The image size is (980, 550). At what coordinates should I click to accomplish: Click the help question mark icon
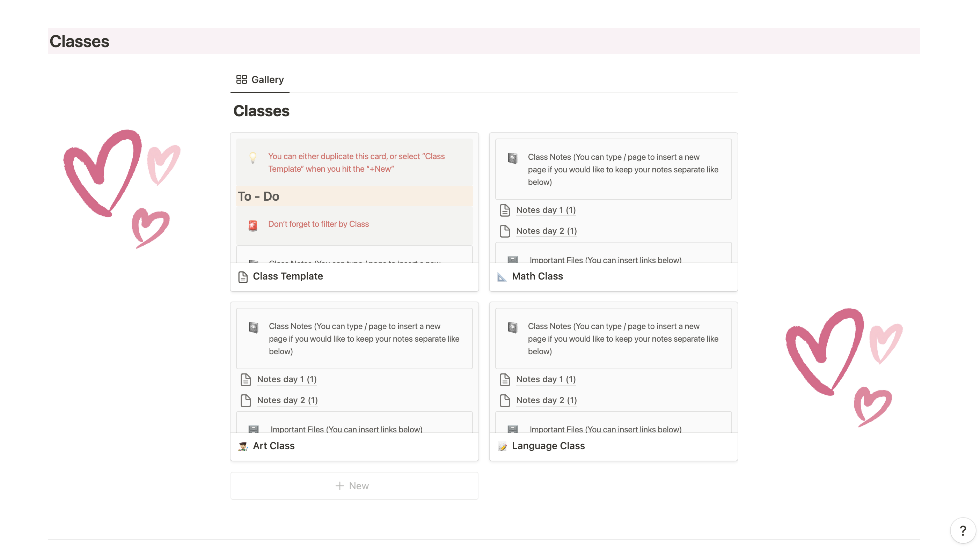coord(963,530)
